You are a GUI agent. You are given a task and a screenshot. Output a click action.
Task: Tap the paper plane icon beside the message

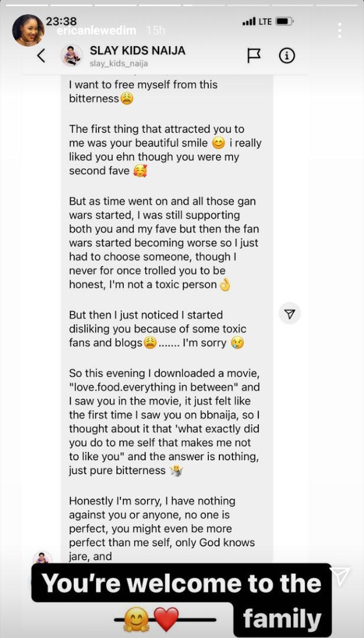click(x=290, y=314)
